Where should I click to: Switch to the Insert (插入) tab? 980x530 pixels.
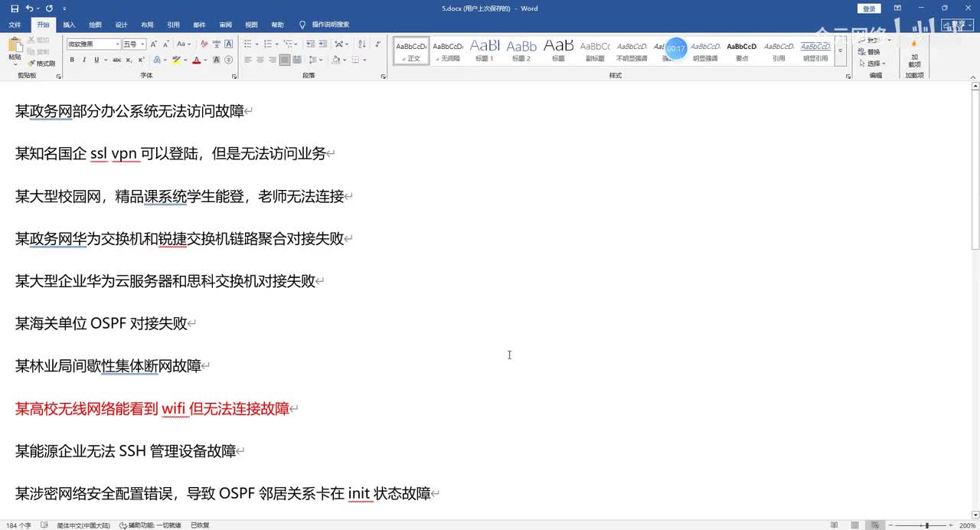pos(69,25)
